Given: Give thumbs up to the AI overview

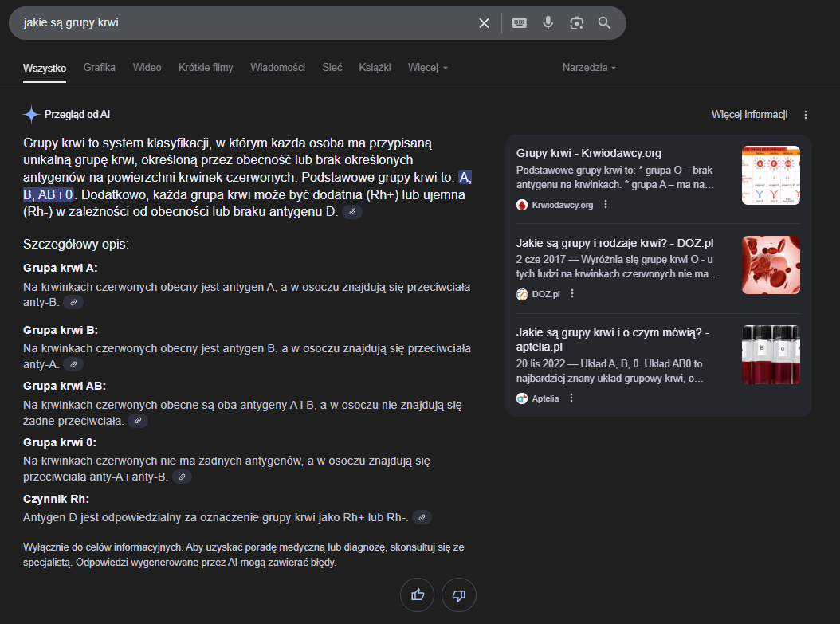Looking at the screenshot, I should coord(418,595).
